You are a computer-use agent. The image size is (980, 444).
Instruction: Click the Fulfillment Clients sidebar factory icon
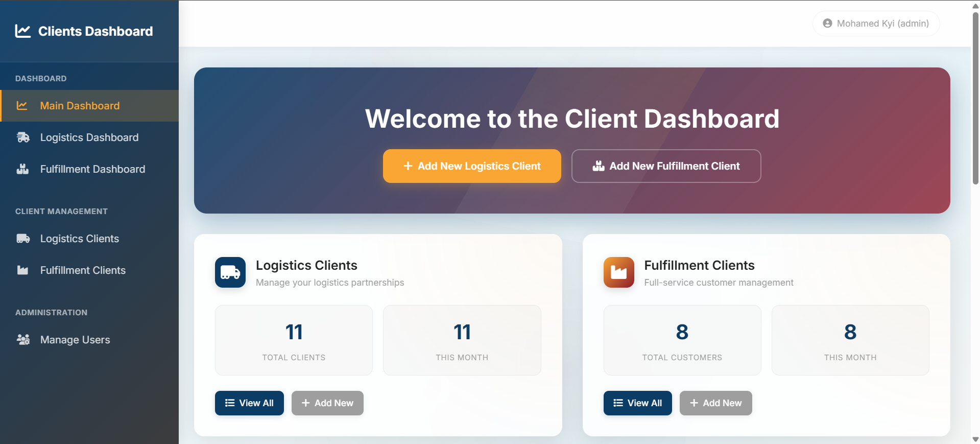click(x=22, y=270)
